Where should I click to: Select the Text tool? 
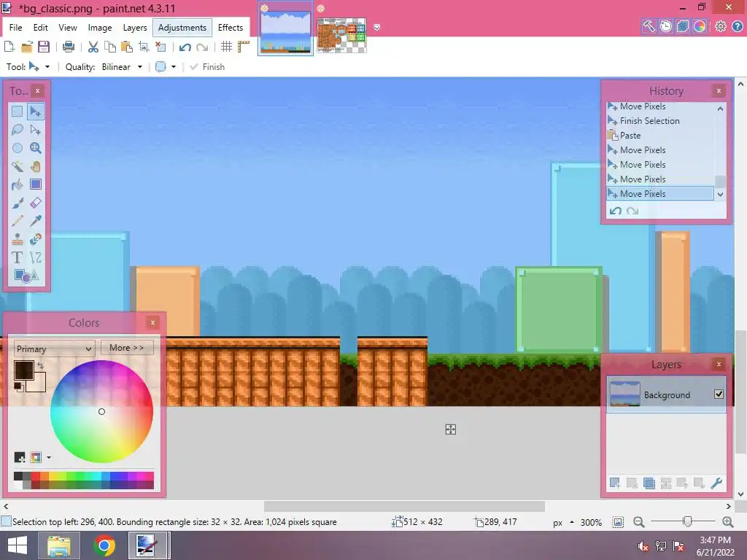[18, 257]
